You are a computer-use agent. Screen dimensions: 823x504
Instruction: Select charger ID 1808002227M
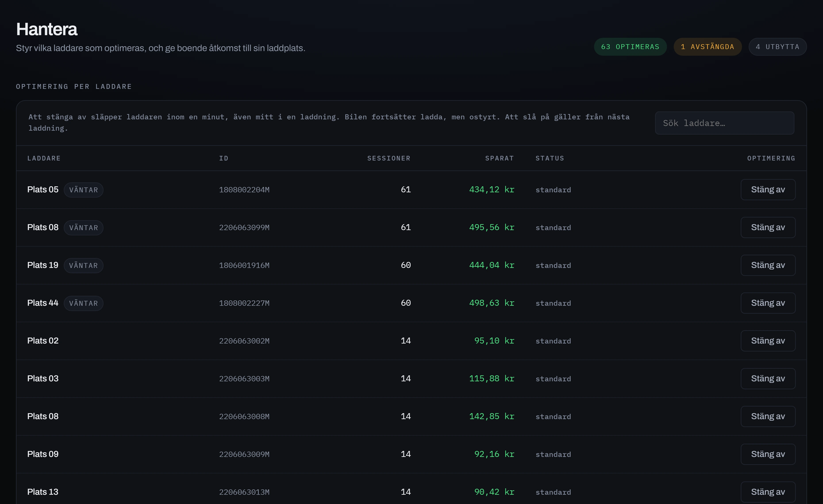pos(244,303)
